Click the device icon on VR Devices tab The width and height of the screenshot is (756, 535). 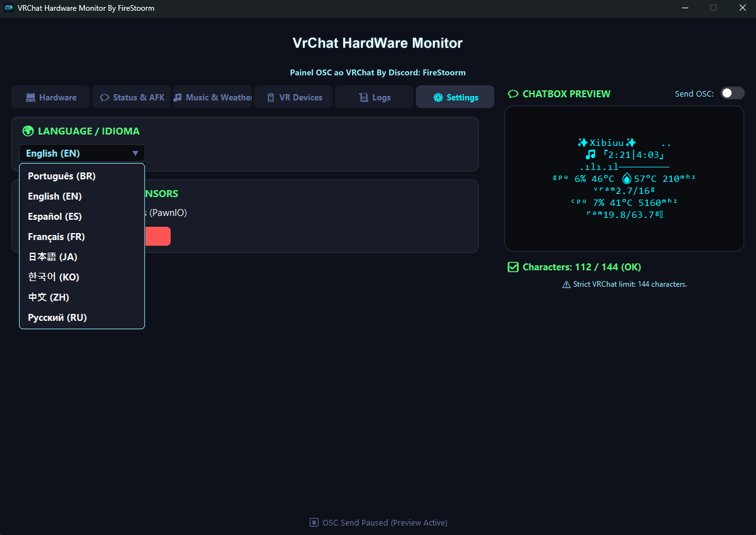(271, 97)
